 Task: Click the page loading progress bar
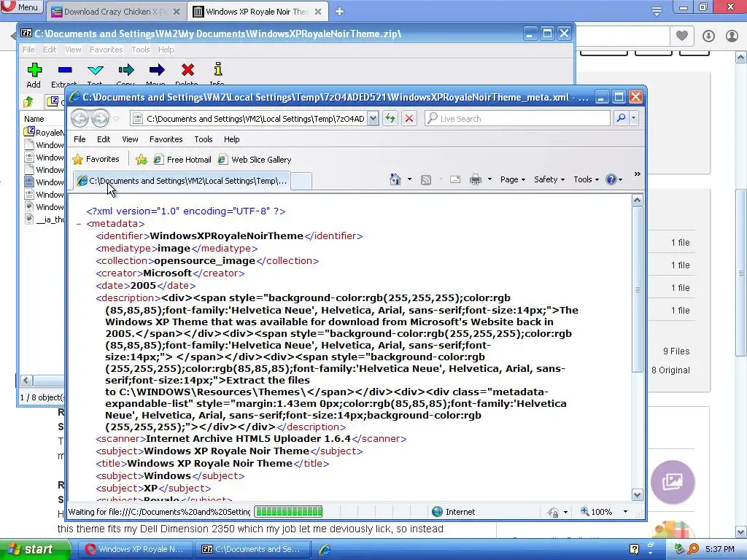[x=289, y=512]
